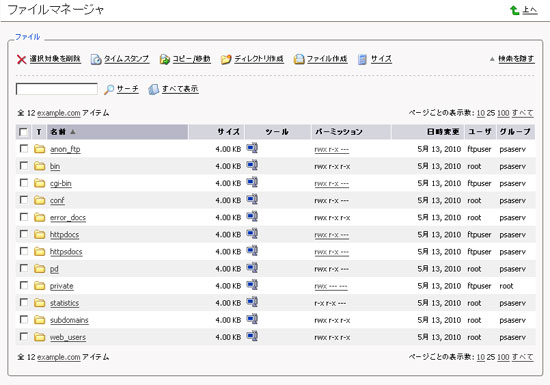Click the tool icon in web_users row

click(x=252, y=336)
